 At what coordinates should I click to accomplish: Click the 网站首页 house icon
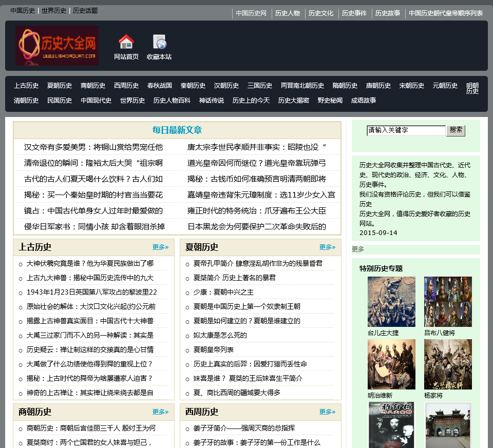[126, 42]
